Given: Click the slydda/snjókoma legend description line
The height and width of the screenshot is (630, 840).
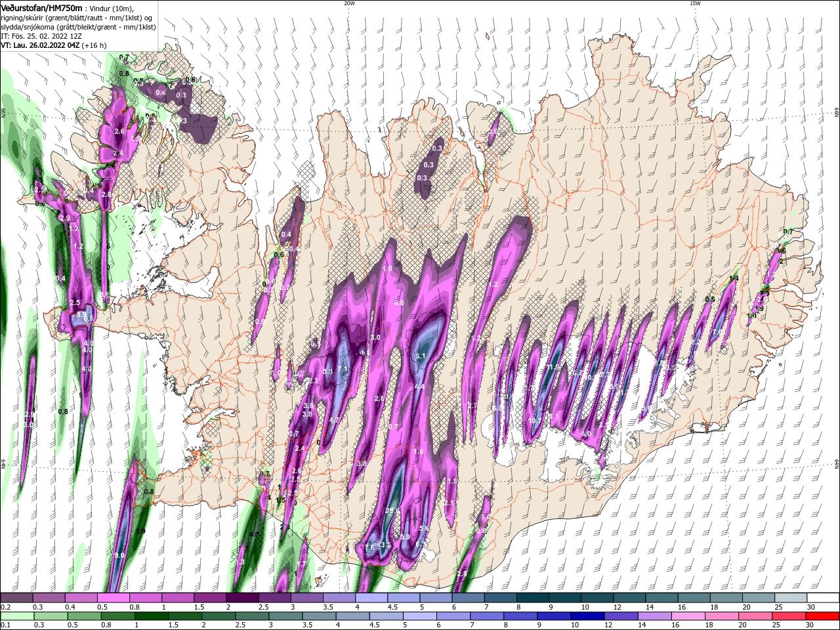Looking at the screenshot, I should click(x=78, y=27).
